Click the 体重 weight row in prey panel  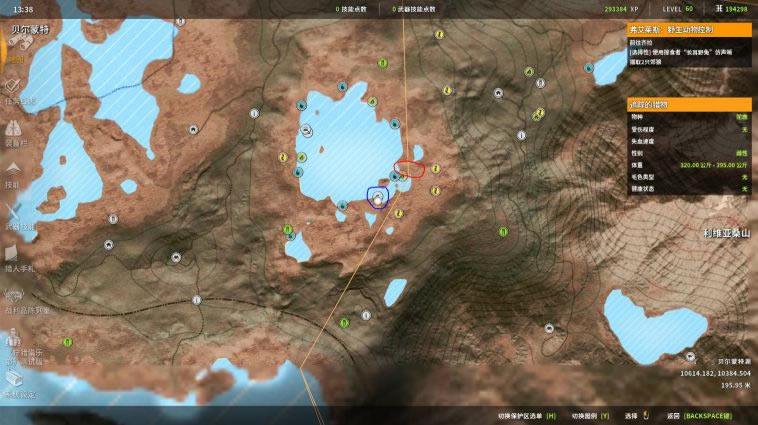(x=688, y=163)
